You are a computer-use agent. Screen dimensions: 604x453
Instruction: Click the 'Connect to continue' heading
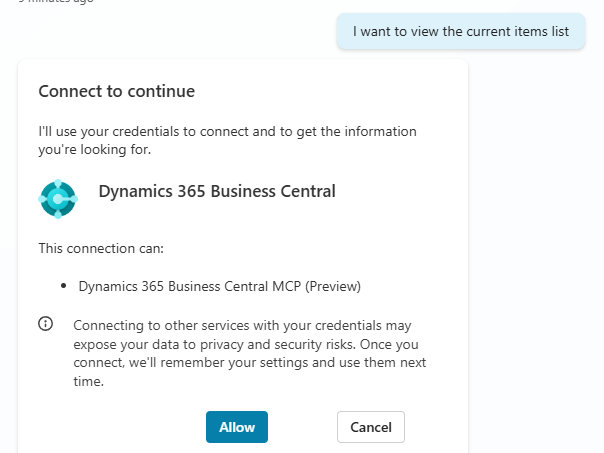pos(116,91)
